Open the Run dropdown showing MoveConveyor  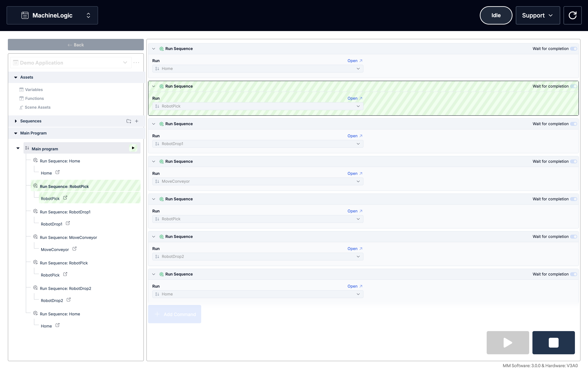pyautogui.click(x=258, y=181)
